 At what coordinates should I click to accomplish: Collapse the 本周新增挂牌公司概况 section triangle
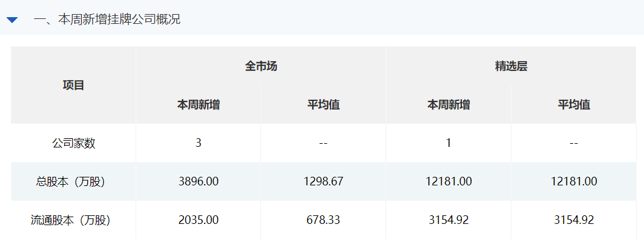coord(12,20)
